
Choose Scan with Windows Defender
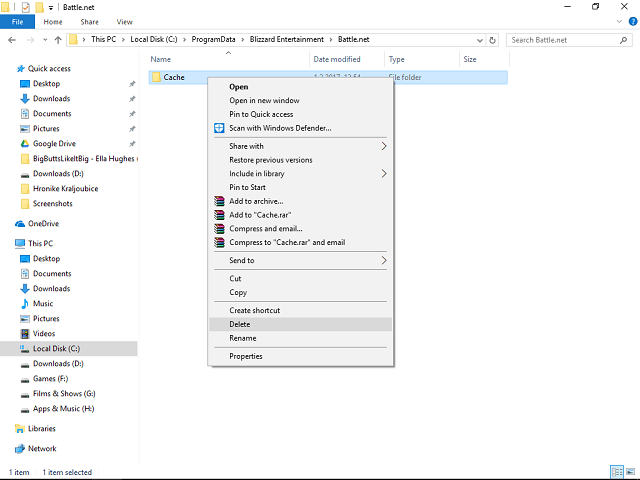[300, 128]
